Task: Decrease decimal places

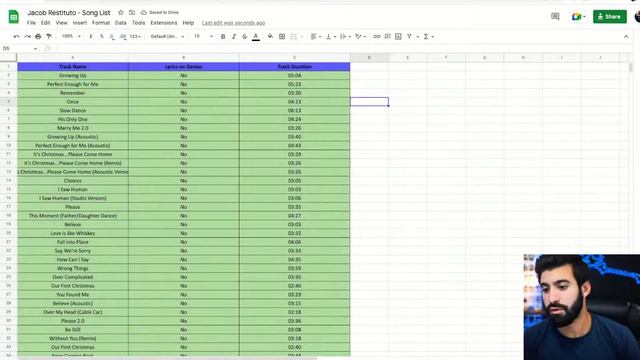Action: 112,37
